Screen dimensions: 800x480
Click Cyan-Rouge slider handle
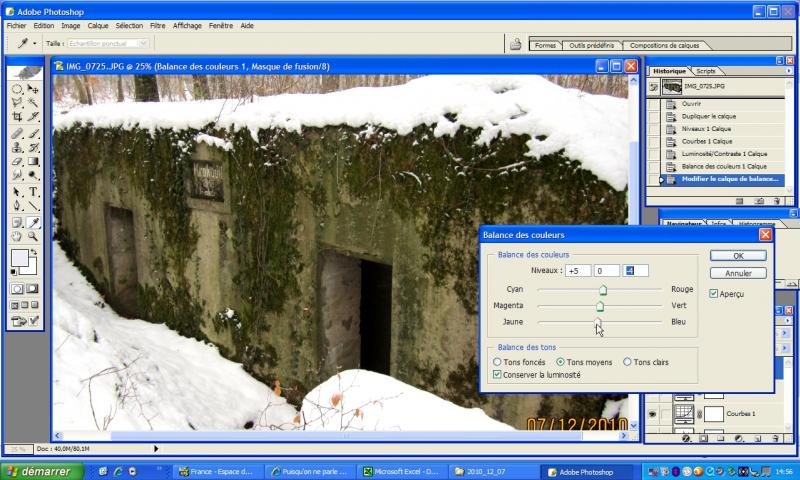click(x=603, y=290)
